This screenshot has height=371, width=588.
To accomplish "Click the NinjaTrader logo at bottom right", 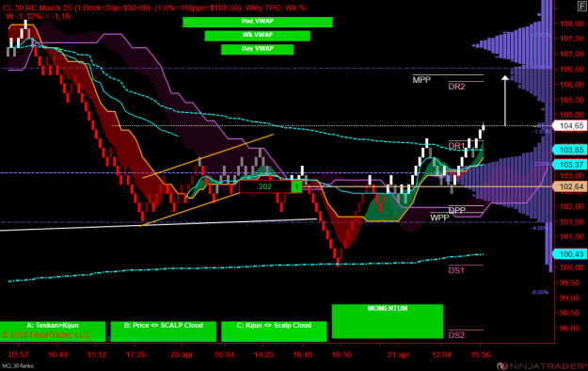I will click(542, 365).
